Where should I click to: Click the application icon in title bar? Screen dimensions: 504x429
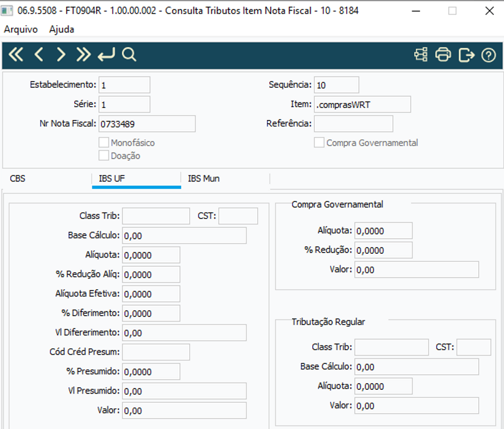pos(6,10)
